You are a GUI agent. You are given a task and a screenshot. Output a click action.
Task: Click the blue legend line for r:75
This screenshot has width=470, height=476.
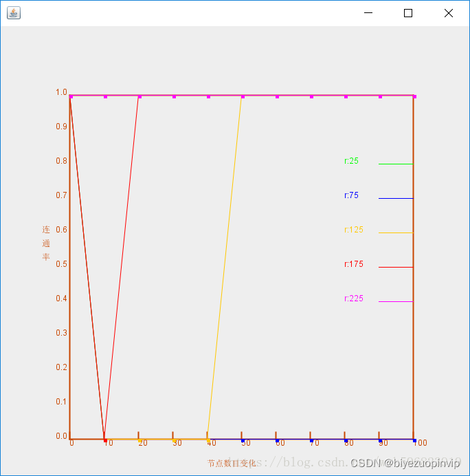396,198
